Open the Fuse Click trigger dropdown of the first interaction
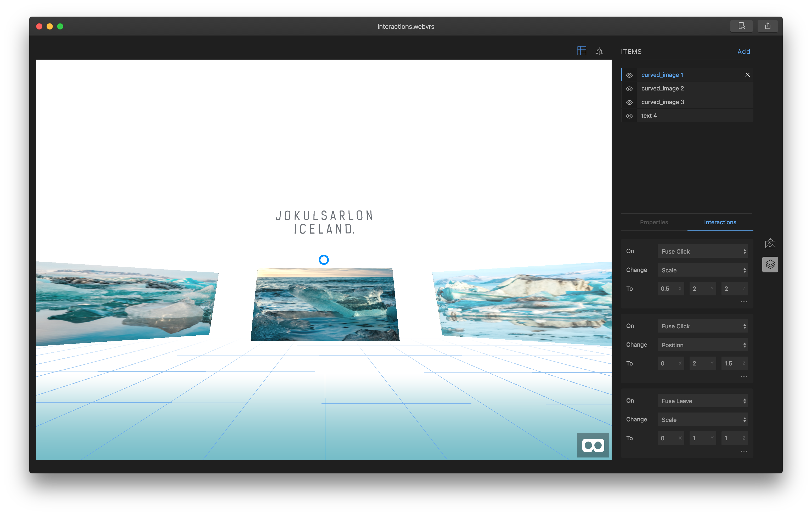This screenshot has height=515, width=812. tap(703, 251)
